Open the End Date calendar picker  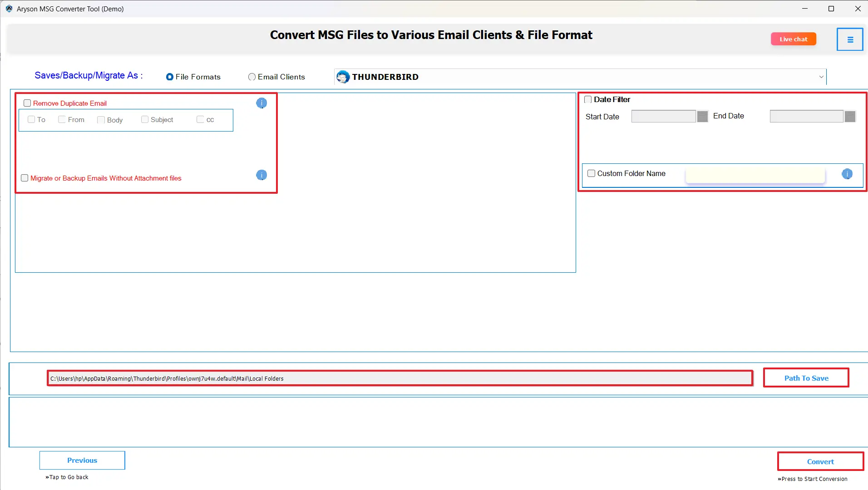pyautogui.click(x=850, y=117)
